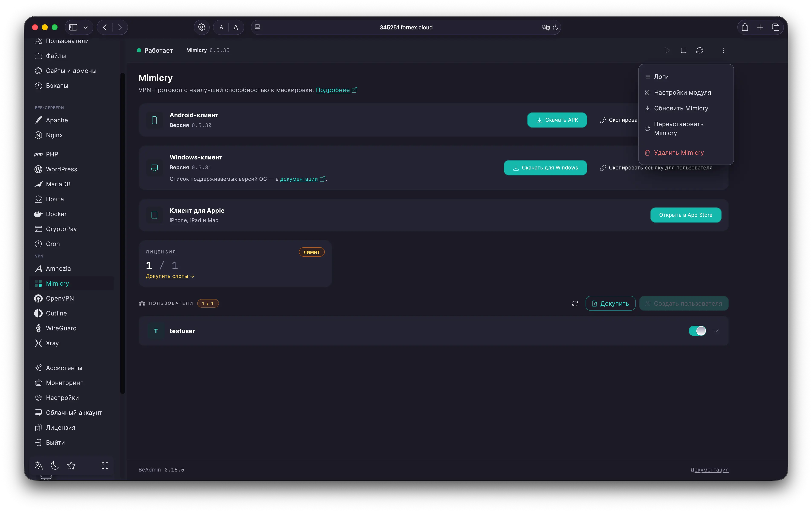Open a new Safari tab

(x=760, y=27)
